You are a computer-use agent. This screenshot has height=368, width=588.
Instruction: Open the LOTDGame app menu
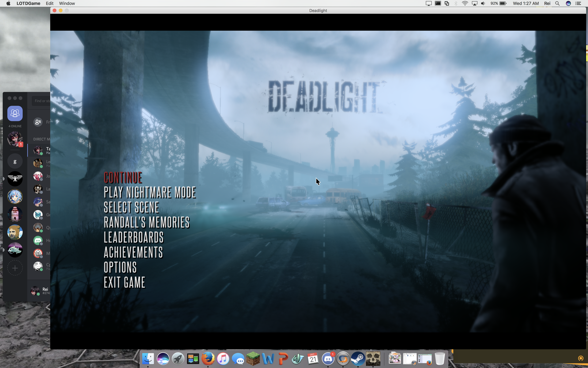(28, 3)
